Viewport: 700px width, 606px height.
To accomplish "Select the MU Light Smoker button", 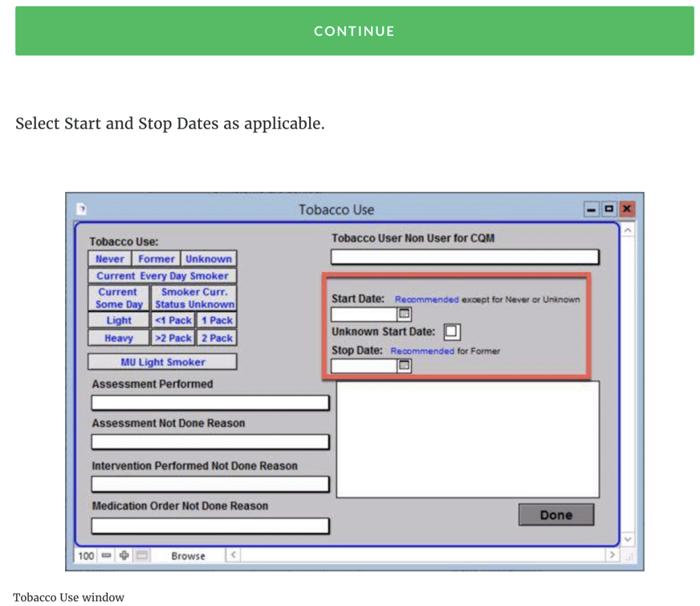I will tap(162, 362).
